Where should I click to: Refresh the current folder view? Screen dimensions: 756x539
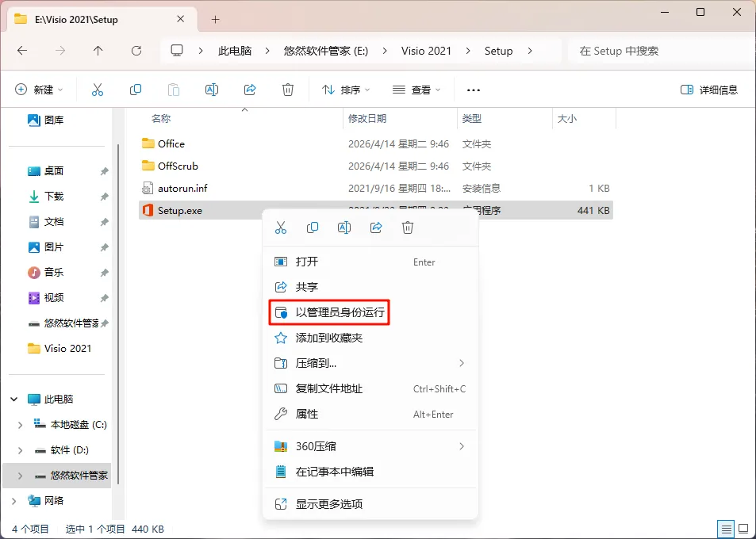point(136,51)
